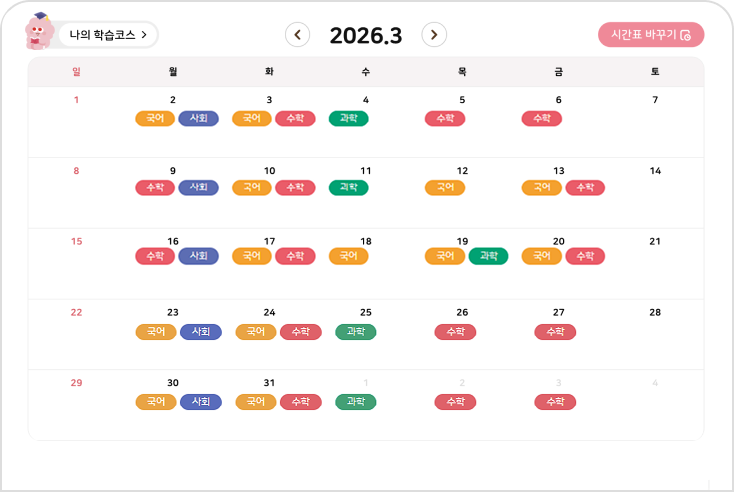This screenshot has height=492, width=734.
Task: Click 국어 tag on March 12
Action: pyautogui.click(x=445, y=187)
